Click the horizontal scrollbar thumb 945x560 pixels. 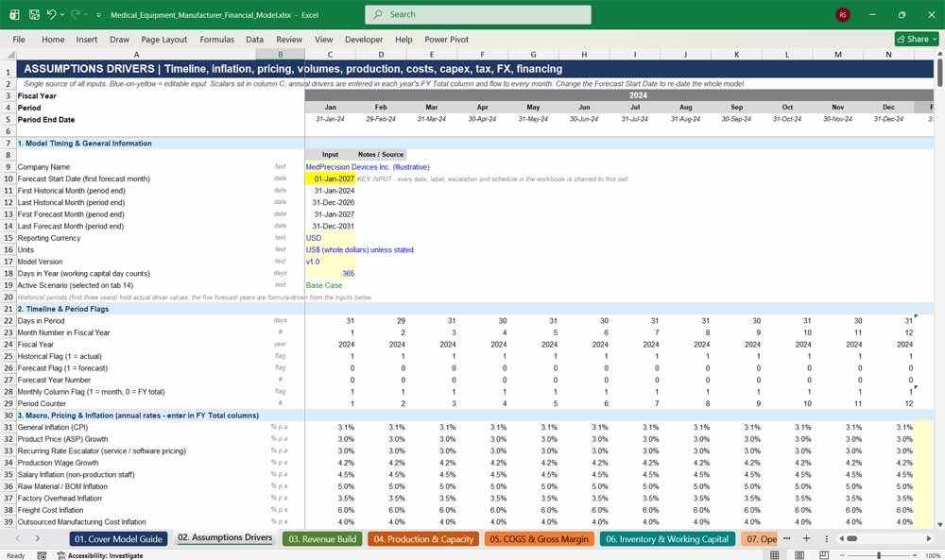point(851,538)
